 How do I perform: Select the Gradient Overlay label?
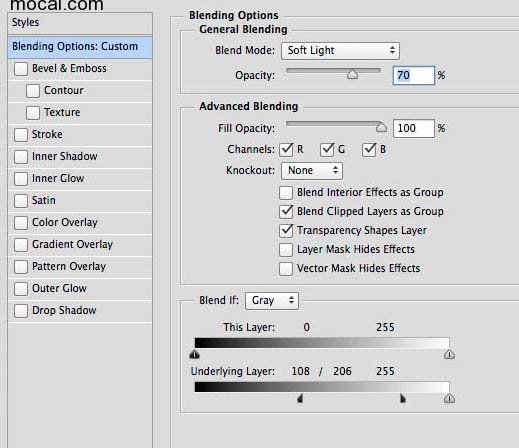pyautogui.click(x=72, y=244)
